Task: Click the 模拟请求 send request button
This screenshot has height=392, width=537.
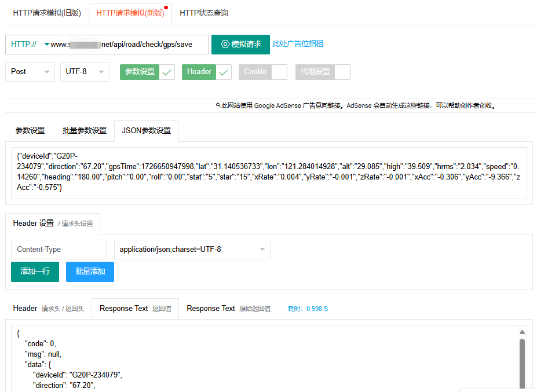Action: [240, 45]
